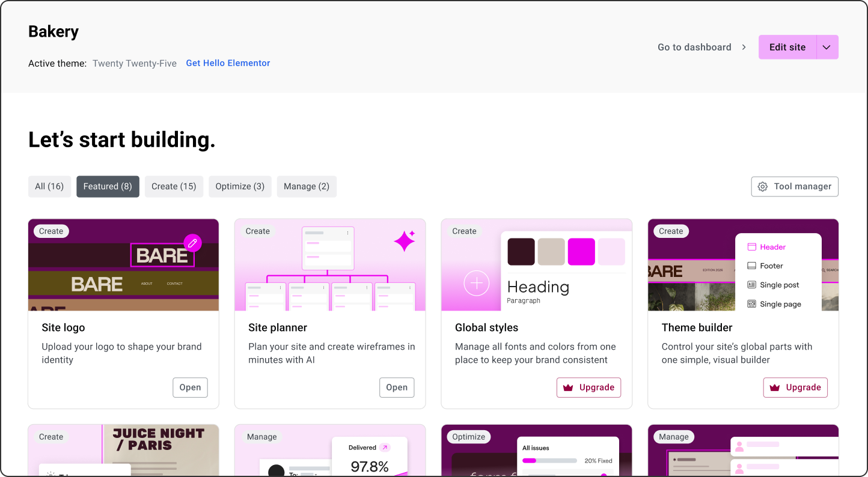The width and height of the screenshot is (868, 477).
Task: Click the Manage tag on bottom-right user list card
Action: (674, 437)
